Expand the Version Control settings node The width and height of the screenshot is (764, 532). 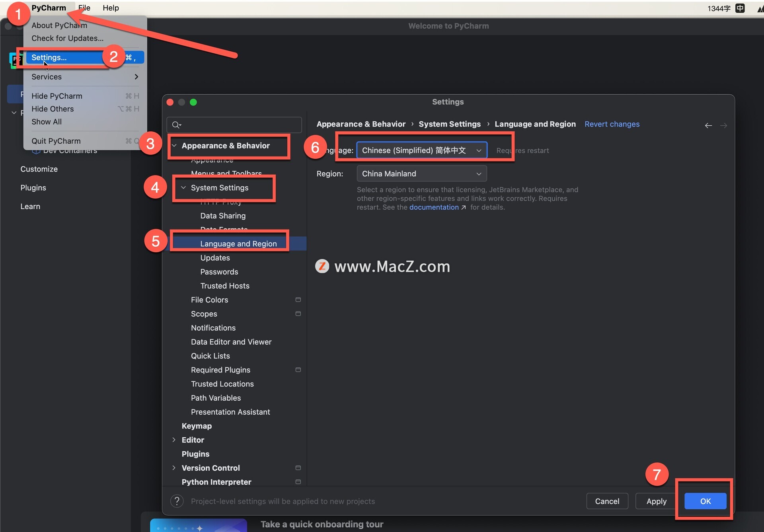pyautogui.click(x=174, y=468)
